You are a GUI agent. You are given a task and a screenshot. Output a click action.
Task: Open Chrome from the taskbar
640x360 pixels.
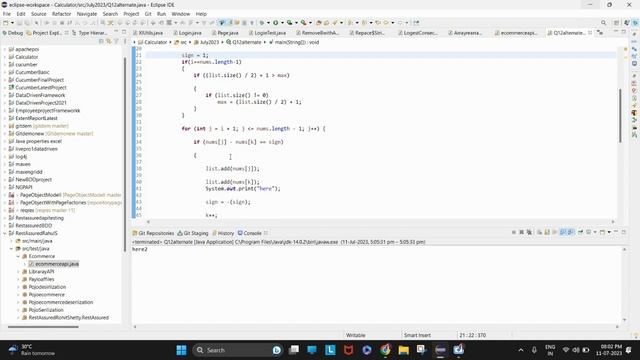(x=385, y=350)
